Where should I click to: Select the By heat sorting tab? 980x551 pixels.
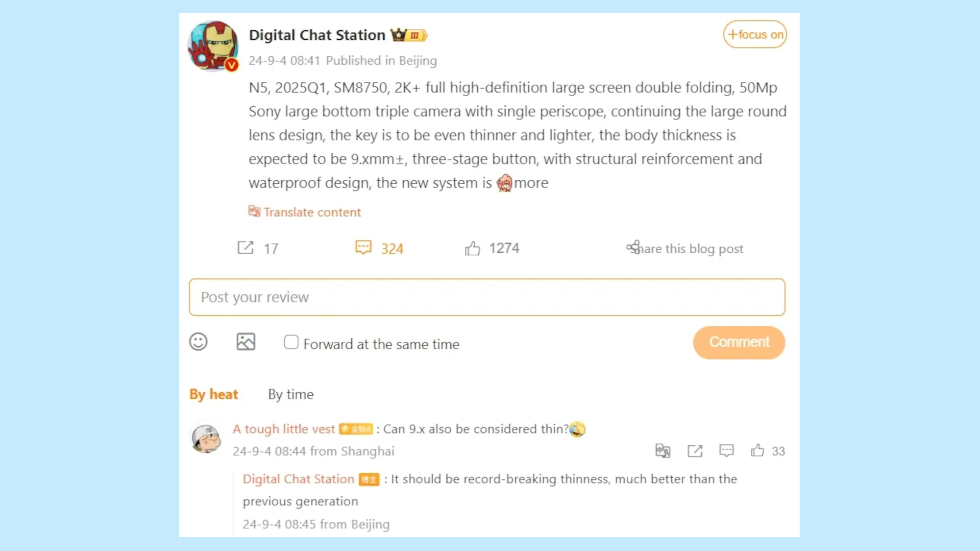click(214, 394)
